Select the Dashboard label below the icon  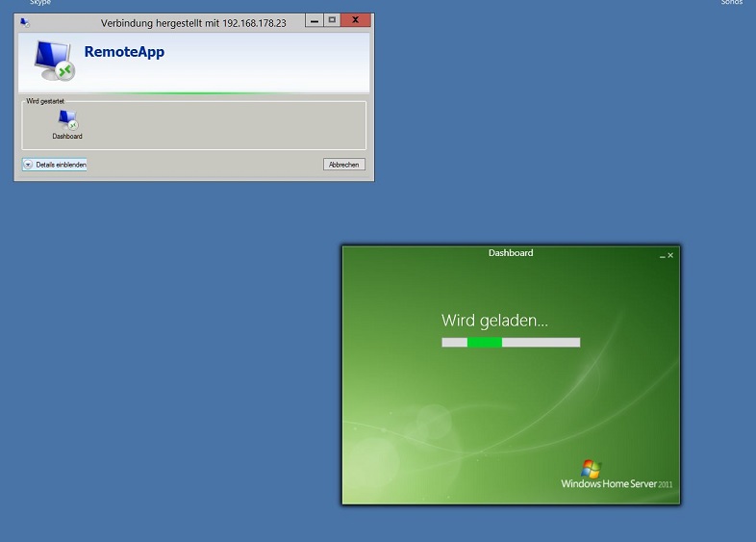(67, 137)
